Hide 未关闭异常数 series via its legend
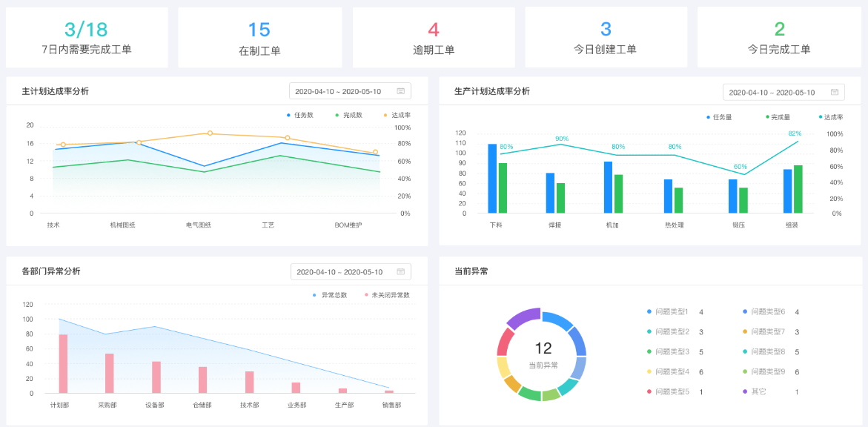 (386, 295)
